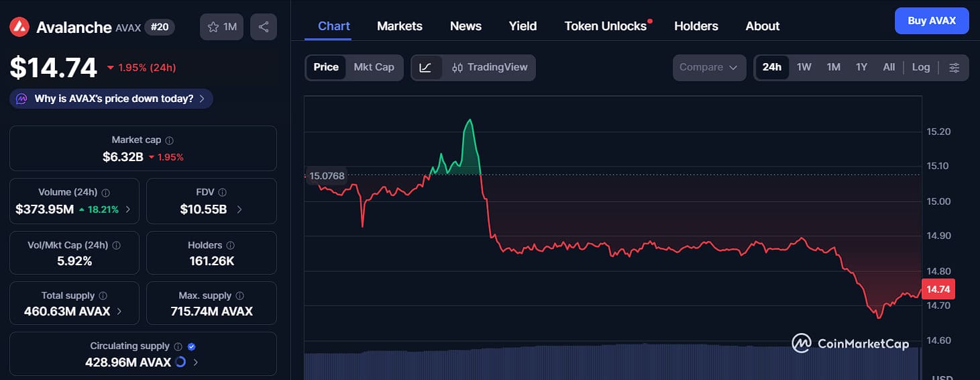The image size is (980, 380).
Task: Select the line chart type icon
Action: 426,67
